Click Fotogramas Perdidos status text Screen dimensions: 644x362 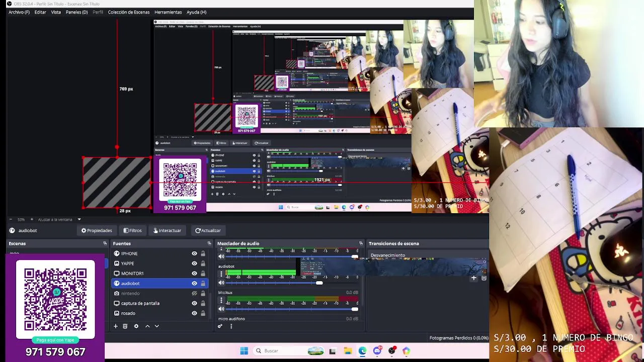tap(459, 338)
